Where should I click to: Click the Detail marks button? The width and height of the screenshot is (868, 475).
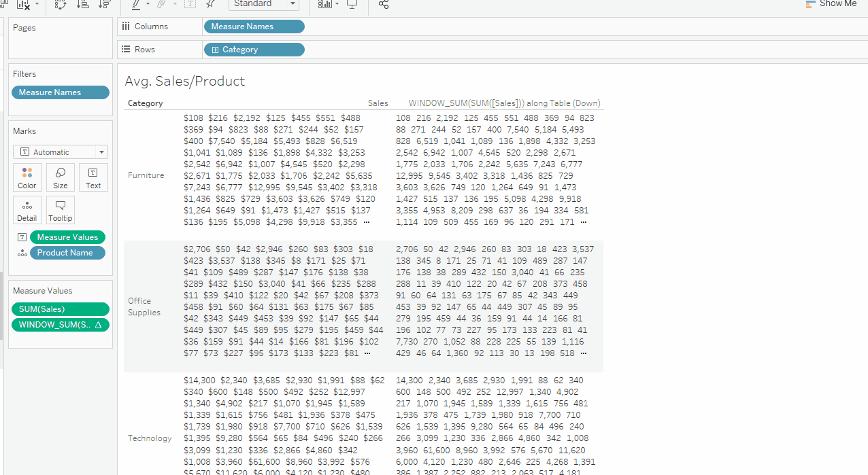click(x=27, y=210)
